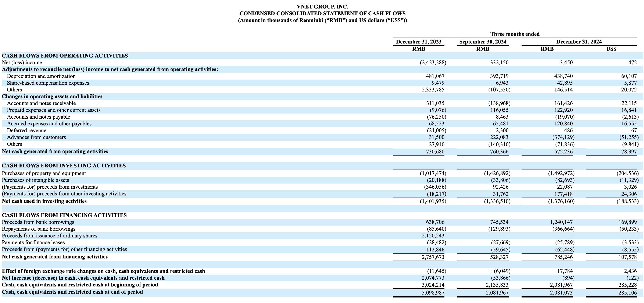
Task: Select 'Net cash used in investing activities' label
Action: coord(44,201)
